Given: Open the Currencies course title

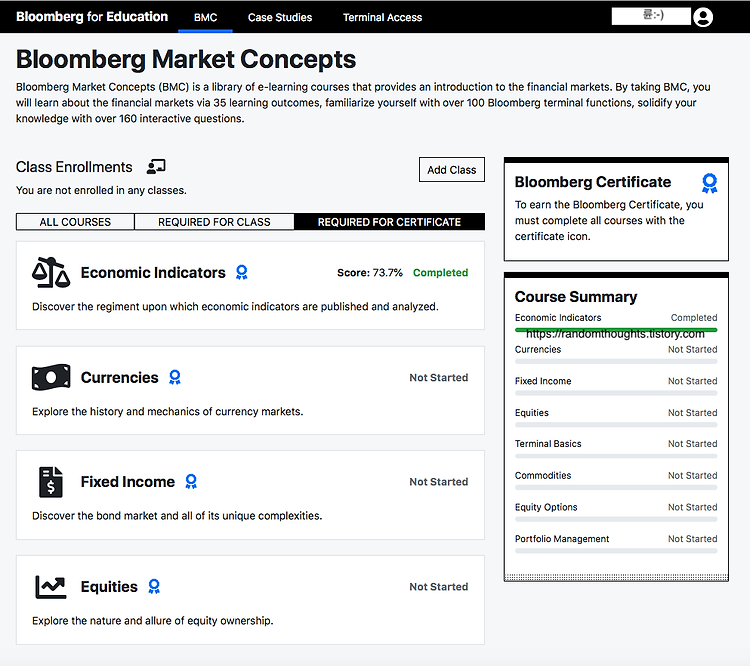Looking at the screenshot, I should point(120,377).
